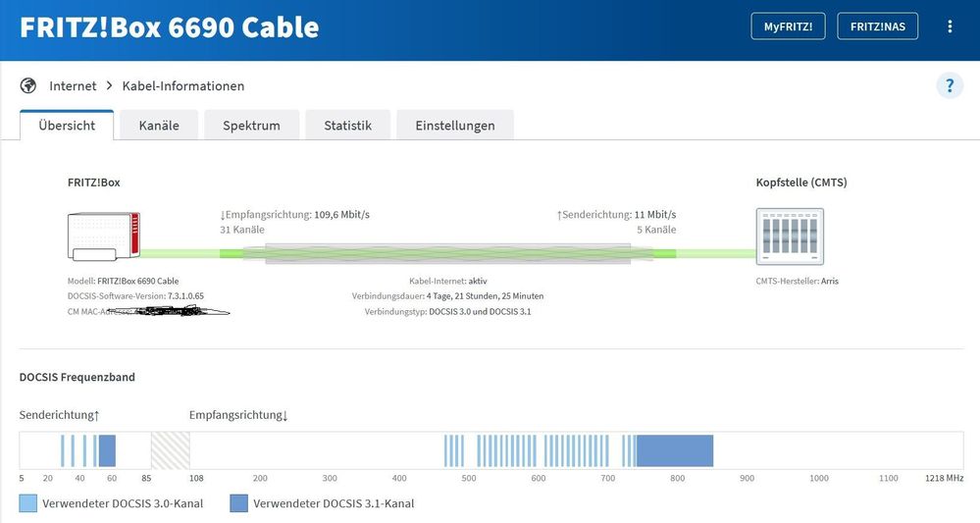Screen dimensions: 980x523
Task: Click the breadcrumb chevron after Internet
Action: click(110, 86)
